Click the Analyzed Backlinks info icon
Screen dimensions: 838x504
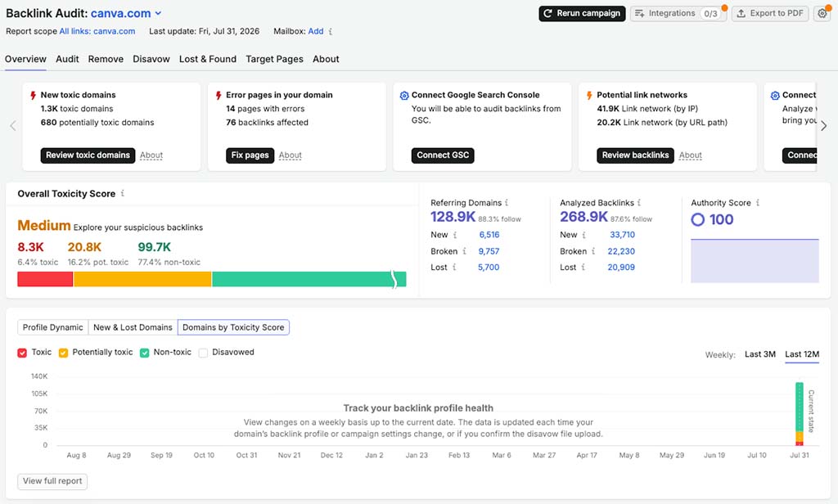638,203
